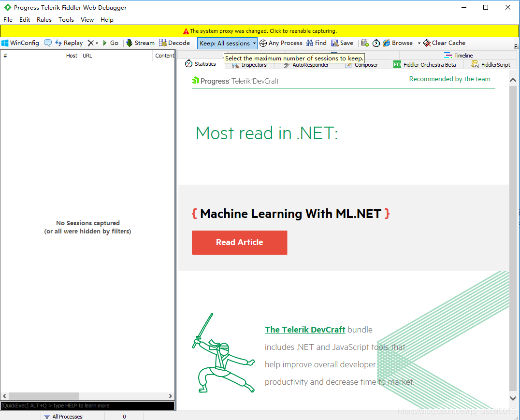Toggle Decode mode
The width and height of the screenshot is (520, 420).
tap(174, 43)
